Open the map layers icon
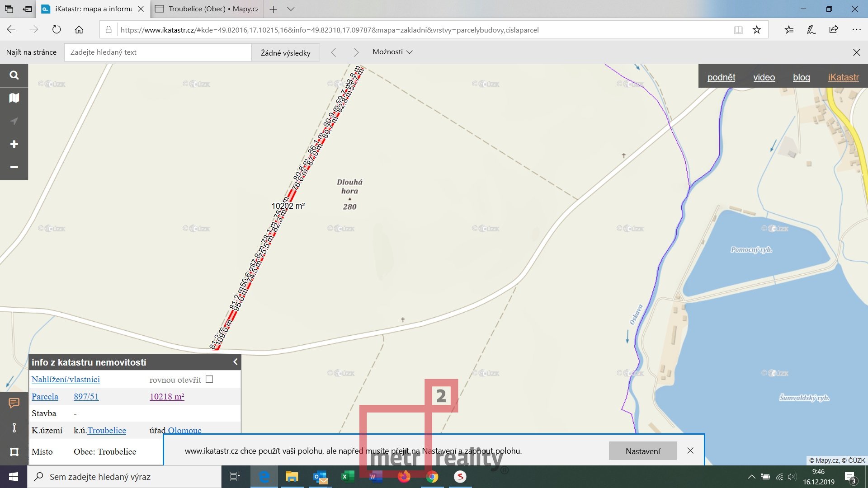 pos(14,98)
